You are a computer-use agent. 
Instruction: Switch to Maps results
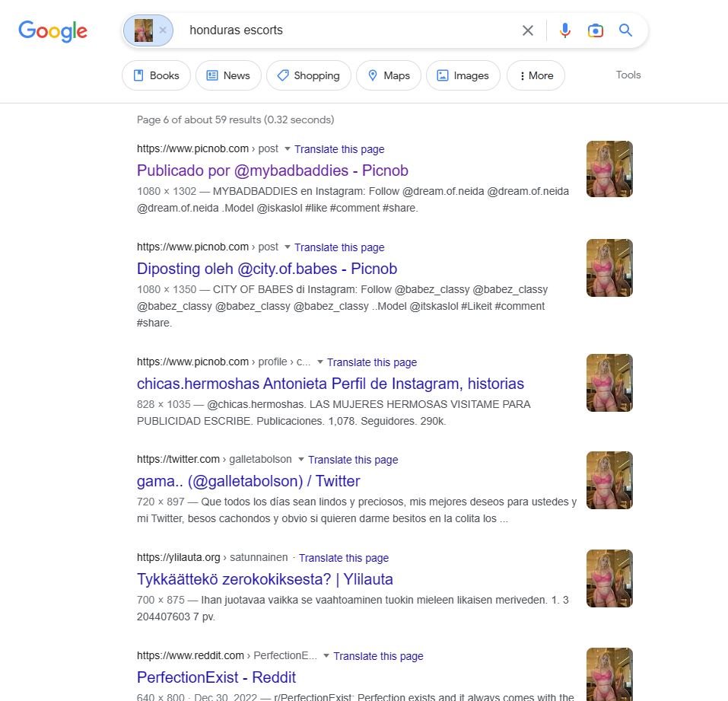coord(388,75)
